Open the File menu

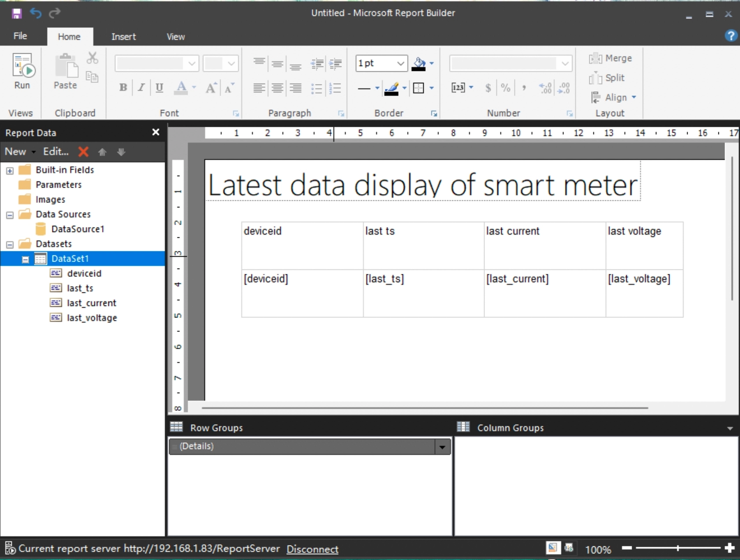[20, 36]
